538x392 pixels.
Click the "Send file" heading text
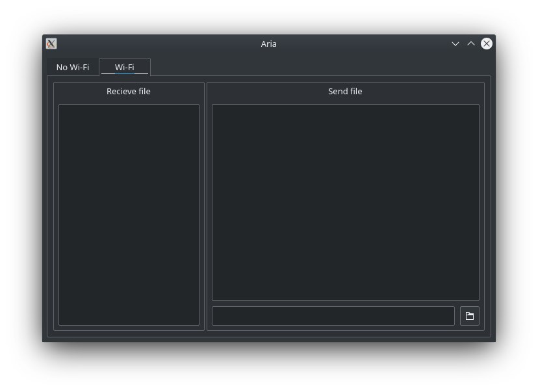point(345,91)
